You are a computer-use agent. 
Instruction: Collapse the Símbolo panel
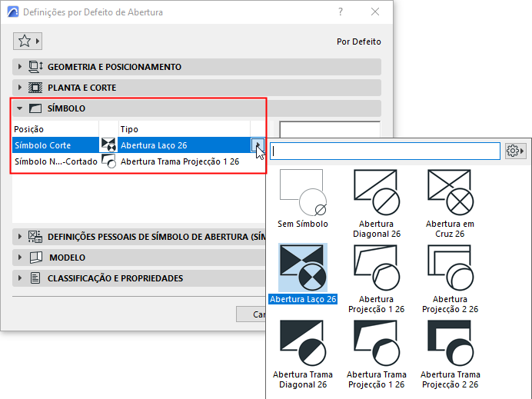(x=20, y=108)
